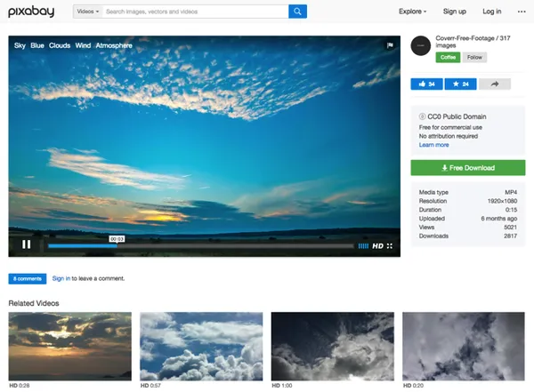
Task: Select the Sky tag on video
Action: coord(20,45)
